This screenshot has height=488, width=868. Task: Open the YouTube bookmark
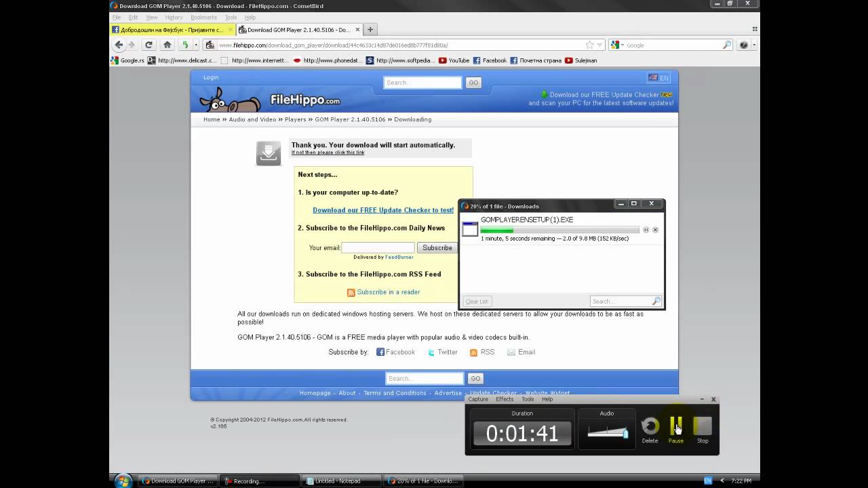pyautogui.click(x=454, y=60)
